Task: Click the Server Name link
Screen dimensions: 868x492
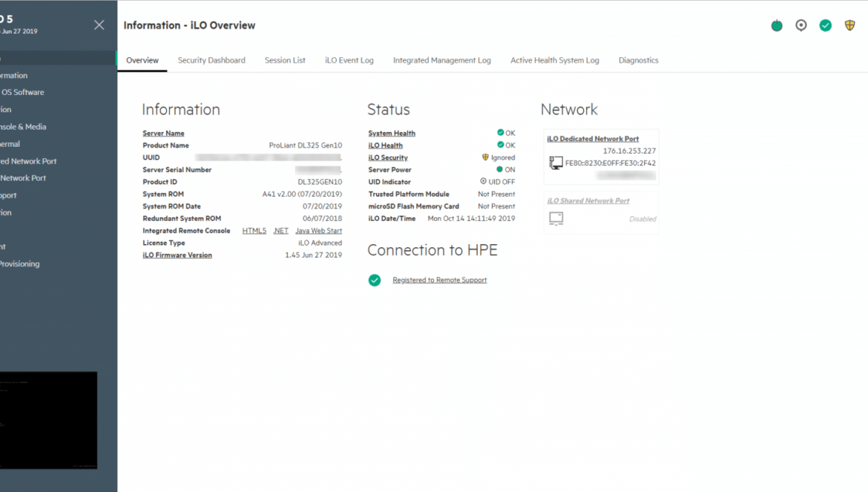Action: click(x=163, y=134)
